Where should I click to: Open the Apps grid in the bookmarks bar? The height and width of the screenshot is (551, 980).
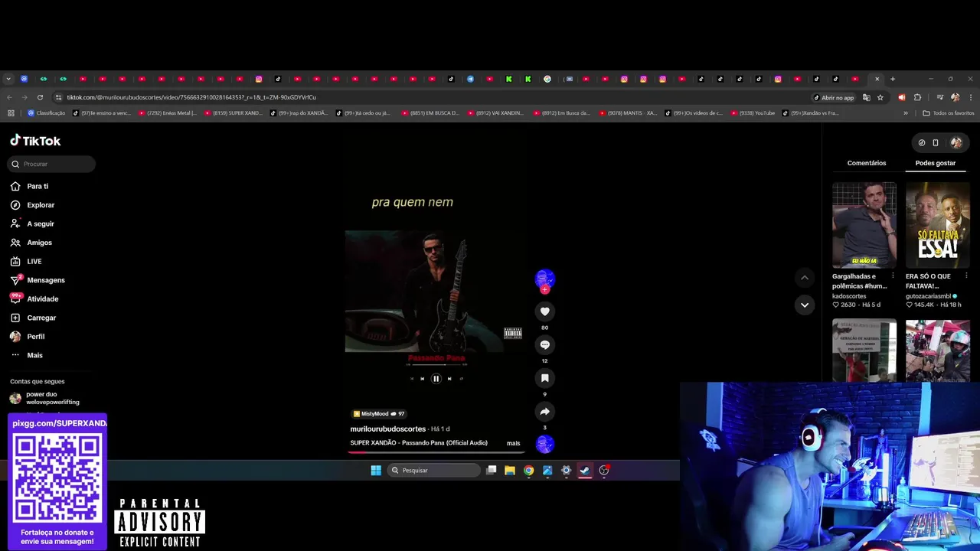coord(11,113)
